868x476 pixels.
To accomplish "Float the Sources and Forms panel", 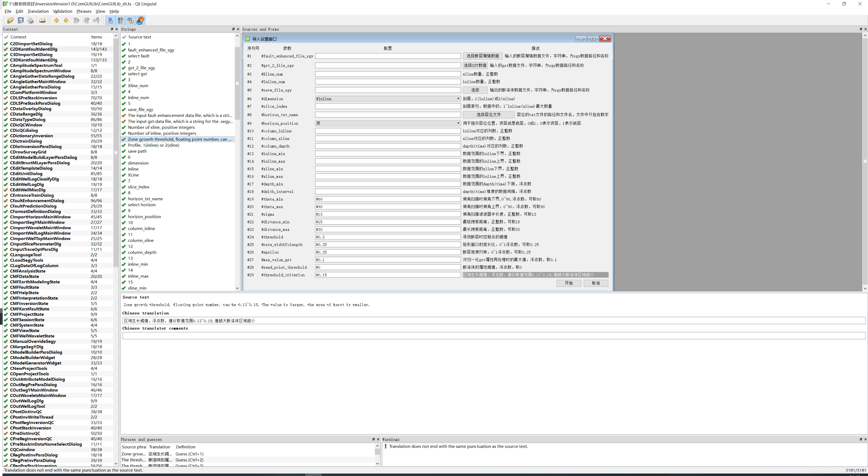I will coord(861,29).
